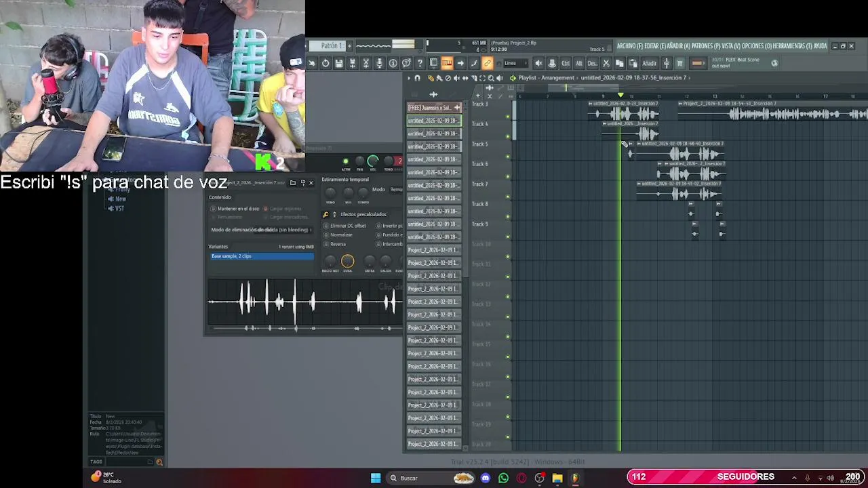Viewport: 868px width, 488px height.
Task: Click the scissors cut tool icon
Action: (x=366, y=63)
